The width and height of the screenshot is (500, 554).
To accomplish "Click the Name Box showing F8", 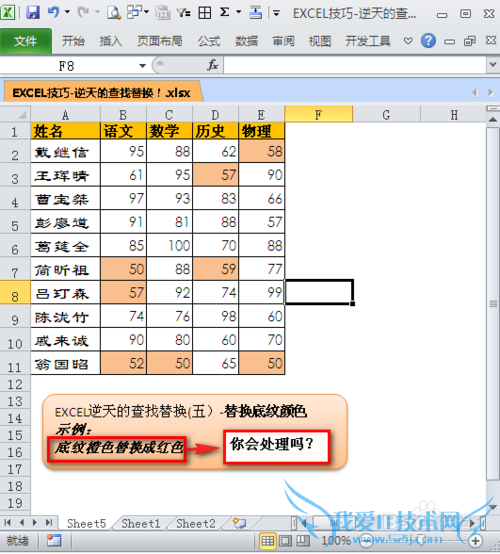I will coord(67,66).
